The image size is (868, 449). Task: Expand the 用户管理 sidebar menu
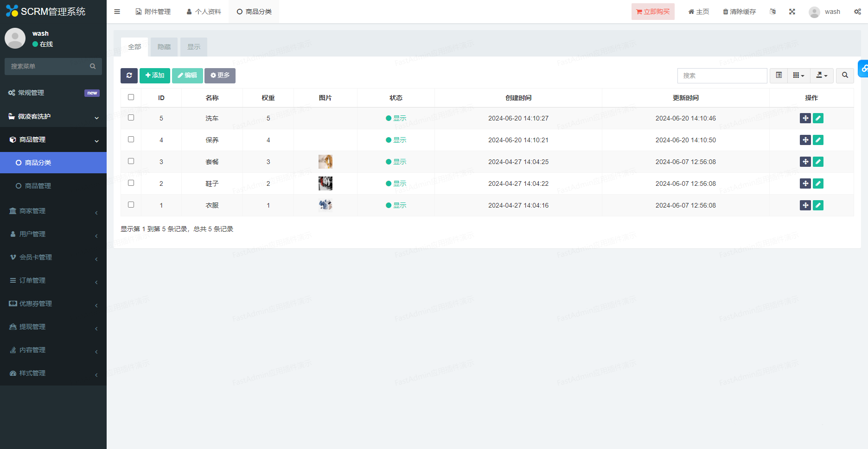(53, 234)
